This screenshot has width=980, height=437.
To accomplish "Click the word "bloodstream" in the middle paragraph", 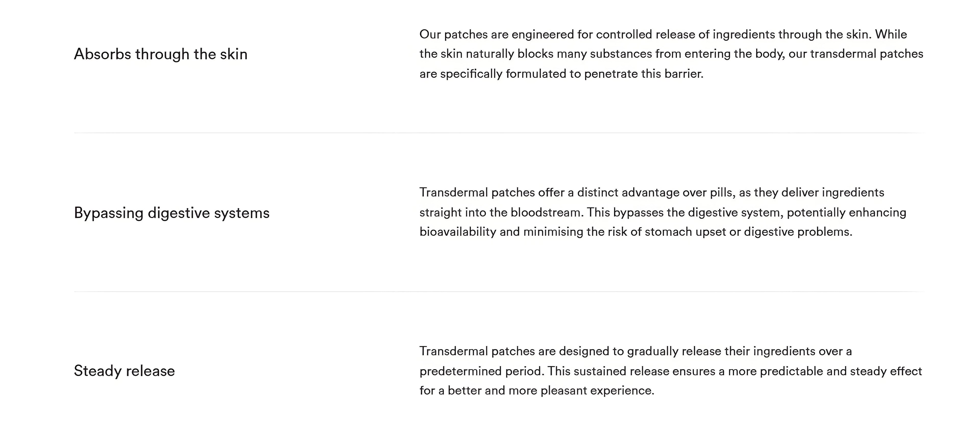I will click(545, 212).
